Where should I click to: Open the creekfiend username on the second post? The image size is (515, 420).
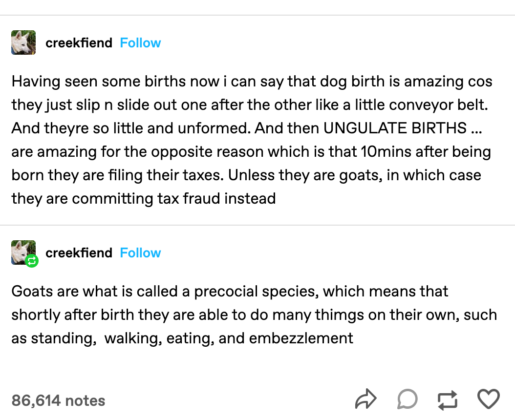click(x=79, y=253)
